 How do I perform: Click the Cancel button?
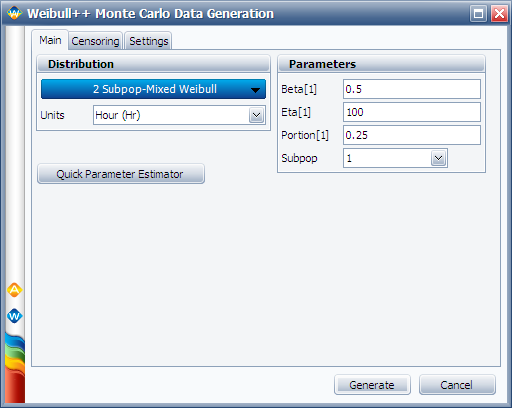457,385
